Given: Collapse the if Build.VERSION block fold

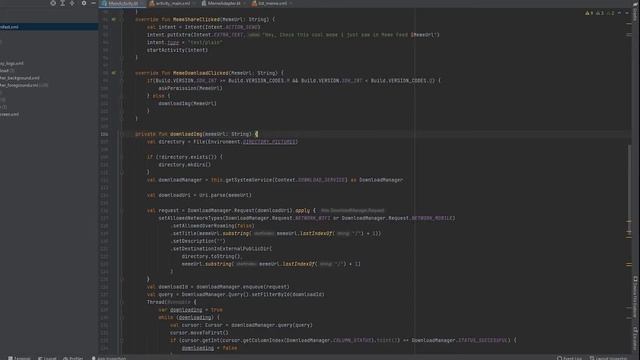Looking at the screenshot, I should tap(122, 80).
